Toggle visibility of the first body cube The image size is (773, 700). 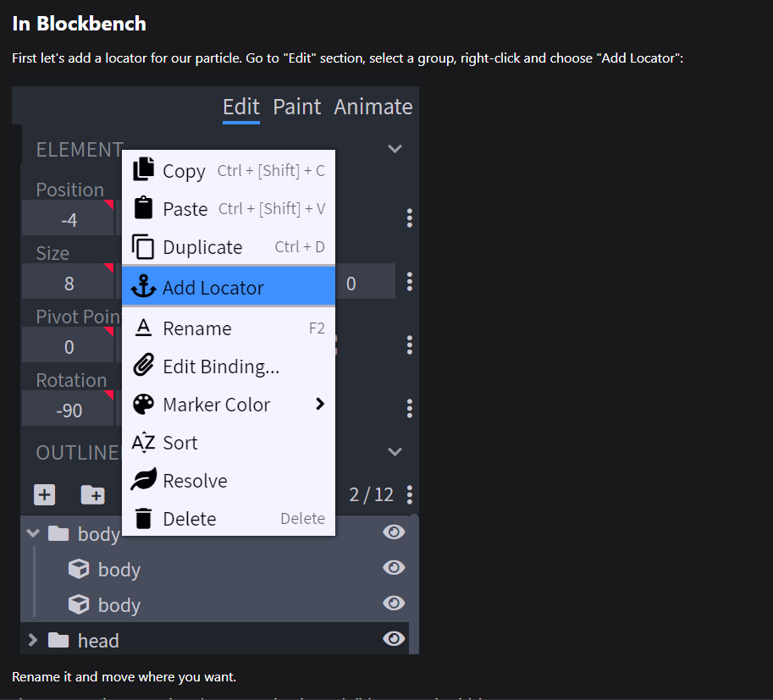pos(394,568)
